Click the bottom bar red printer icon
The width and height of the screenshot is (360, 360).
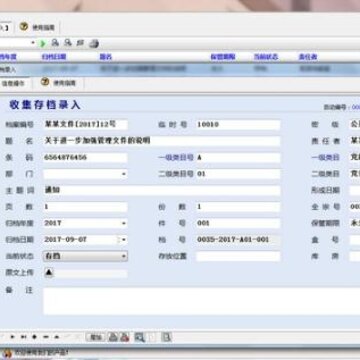[125, 337]
